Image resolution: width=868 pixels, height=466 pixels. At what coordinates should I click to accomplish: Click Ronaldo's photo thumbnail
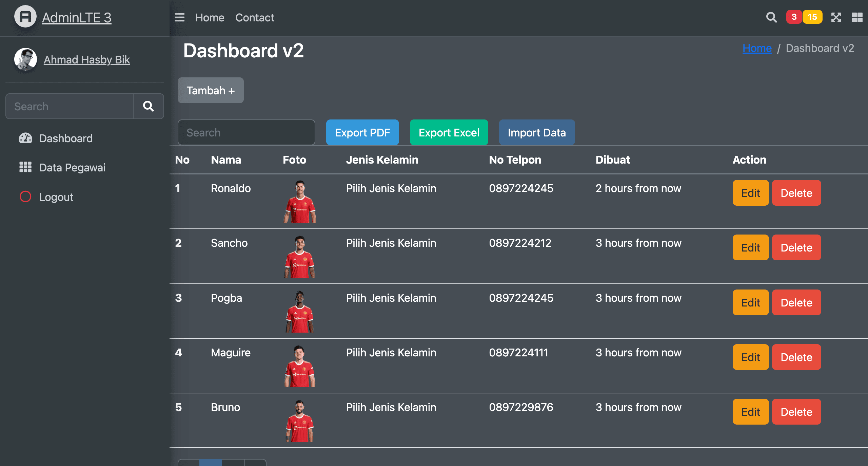click(300, 202)
